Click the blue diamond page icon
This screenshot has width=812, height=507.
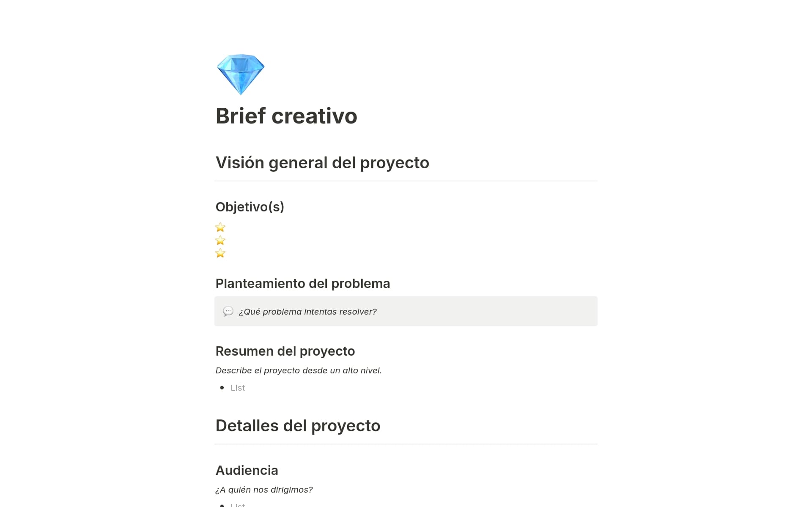point(241,74)
